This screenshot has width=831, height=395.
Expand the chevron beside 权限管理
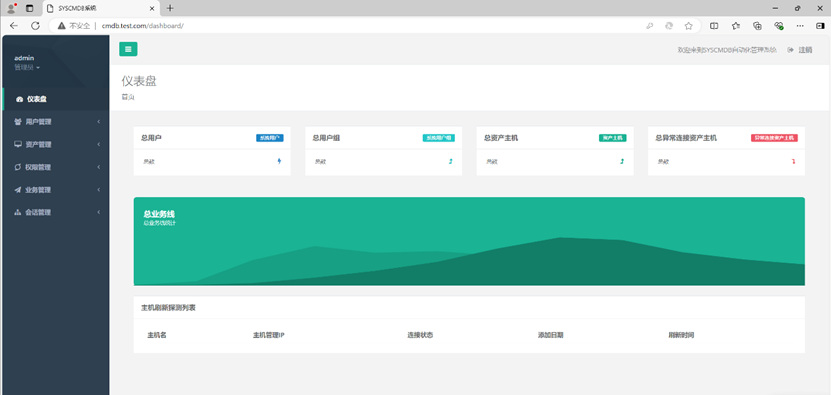(99, 167)
